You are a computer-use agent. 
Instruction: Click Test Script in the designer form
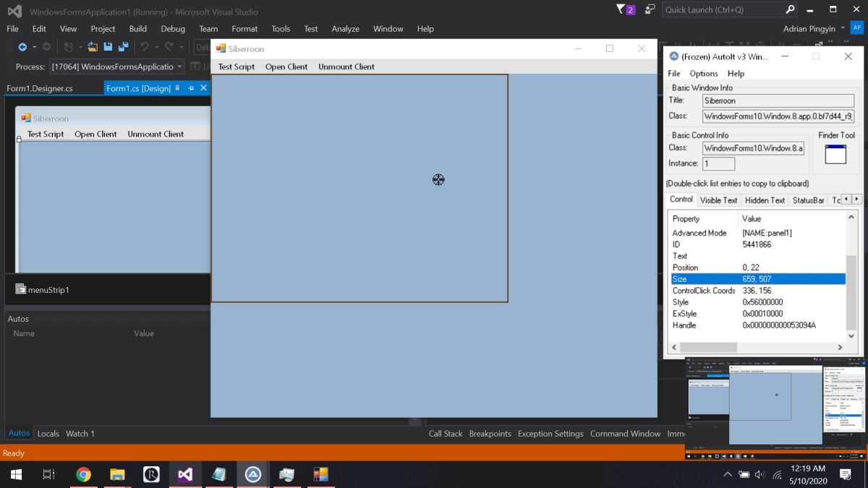(x=46, y=134)
